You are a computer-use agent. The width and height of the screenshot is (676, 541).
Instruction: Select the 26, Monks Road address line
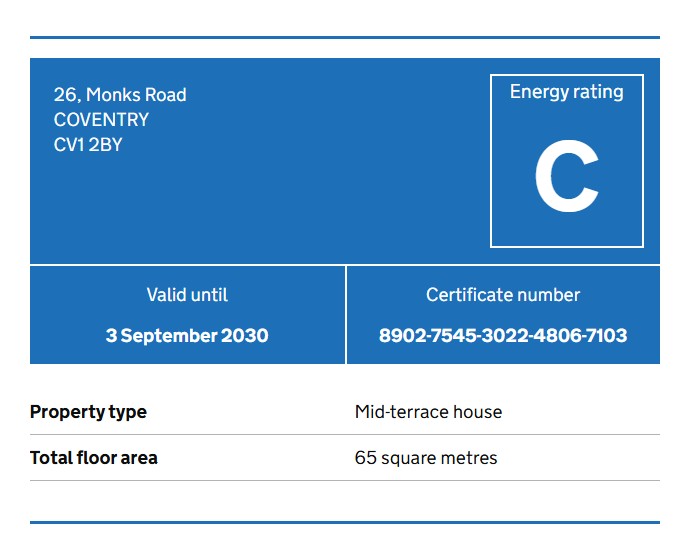[x=120, y=95]
